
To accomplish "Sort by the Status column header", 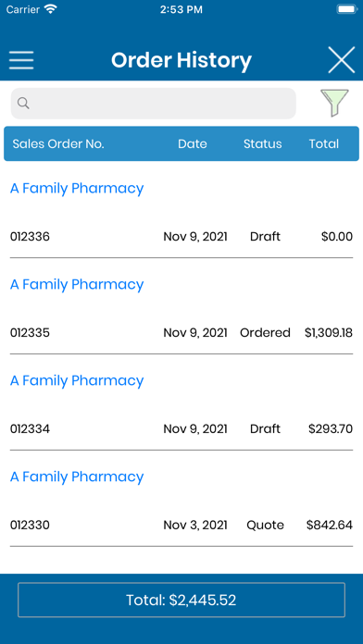I will pos(263,143).
